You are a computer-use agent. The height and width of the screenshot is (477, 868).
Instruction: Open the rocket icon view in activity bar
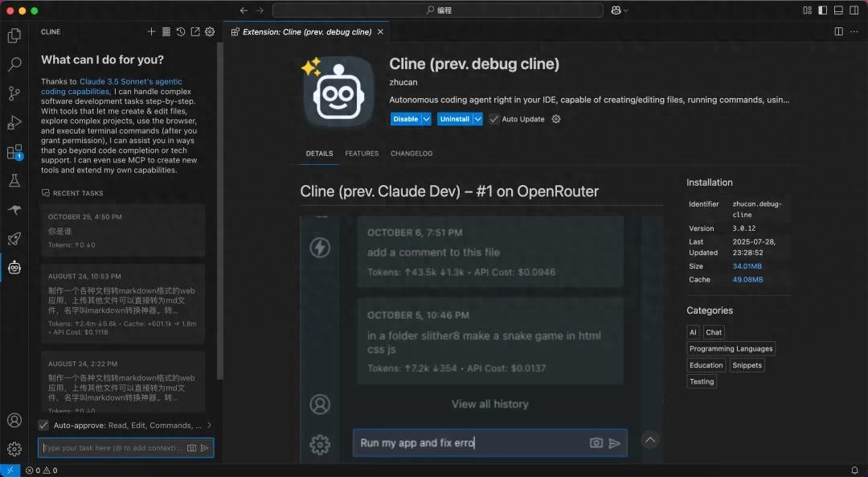(14, 239)
